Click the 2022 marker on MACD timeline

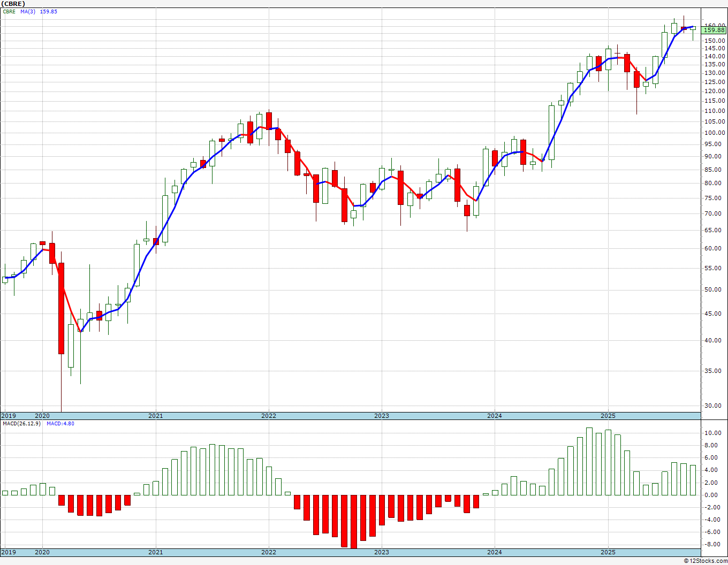coord(268,552)
